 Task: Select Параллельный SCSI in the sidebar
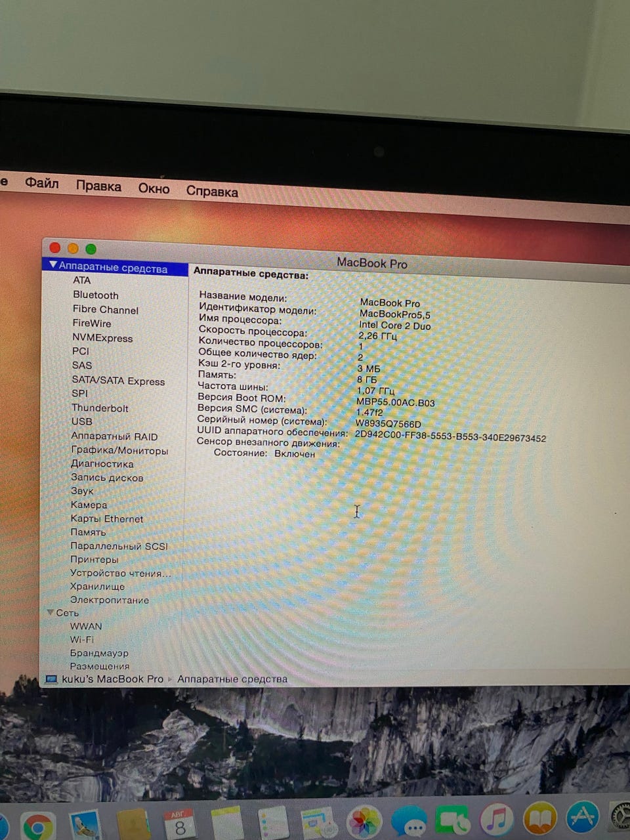coord(119,546)
